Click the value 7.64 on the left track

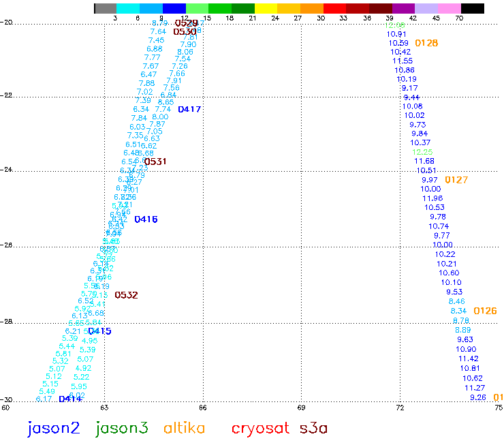tap(158, 31)
